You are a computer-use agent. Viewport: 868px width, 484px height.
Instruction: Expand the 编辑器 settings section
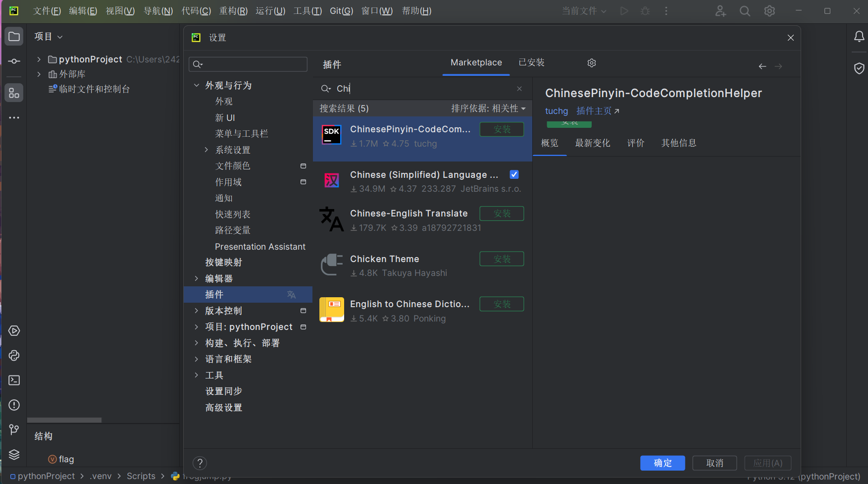point(197,278)
